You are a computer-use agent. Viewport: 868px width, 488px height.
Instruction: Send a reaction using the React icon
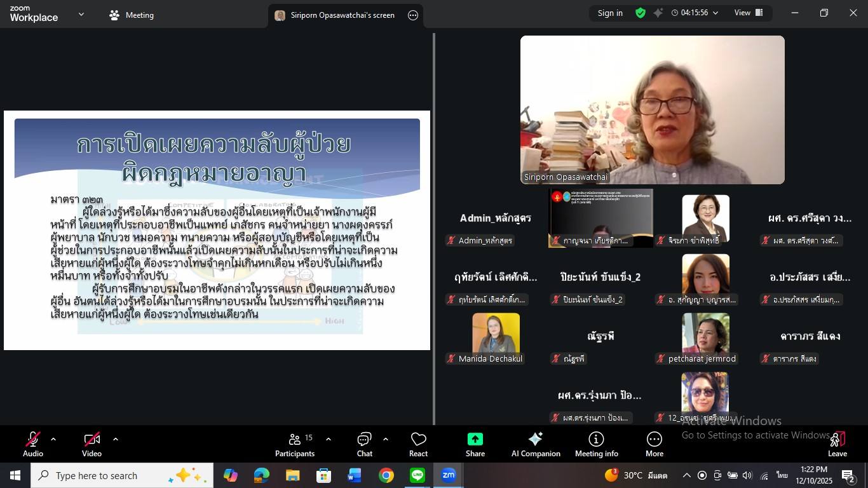[417, 443]
